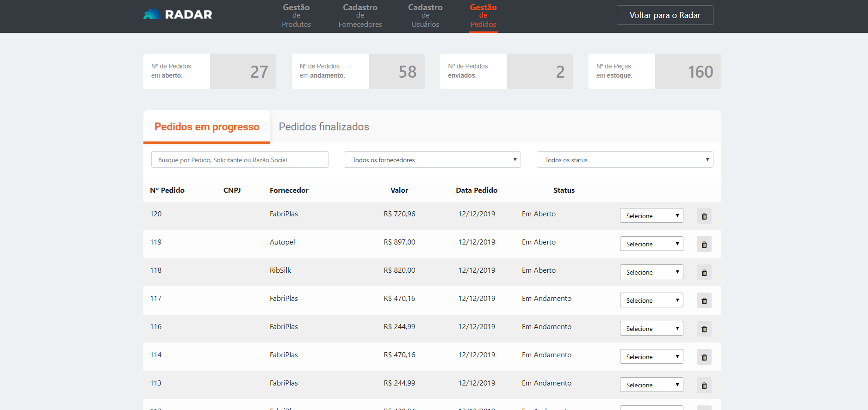Open Cadastro de Fornecedores page
This screenshot has width=868, height=410.
click(360, 16)
